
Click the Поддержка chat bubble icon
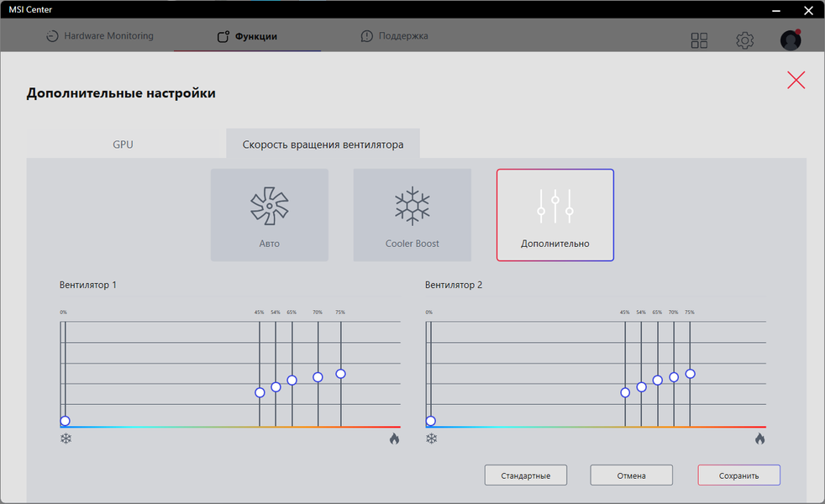tap(367, 36)
